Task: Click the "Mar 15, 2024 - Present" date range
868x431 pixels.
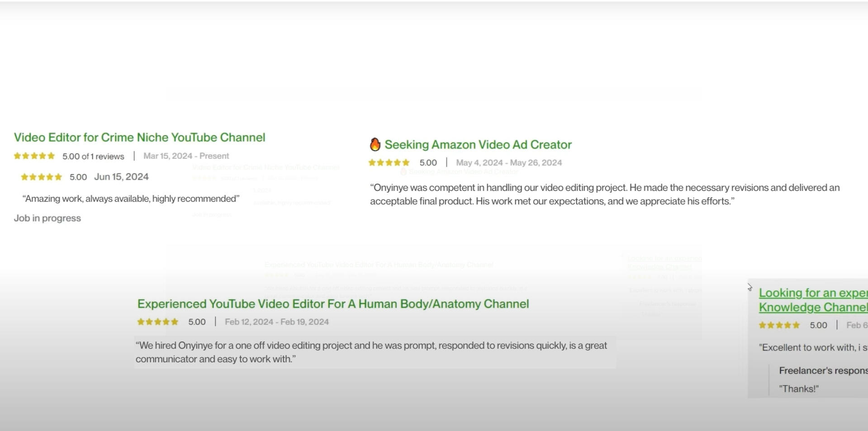Action: click(x=186, y=156)
